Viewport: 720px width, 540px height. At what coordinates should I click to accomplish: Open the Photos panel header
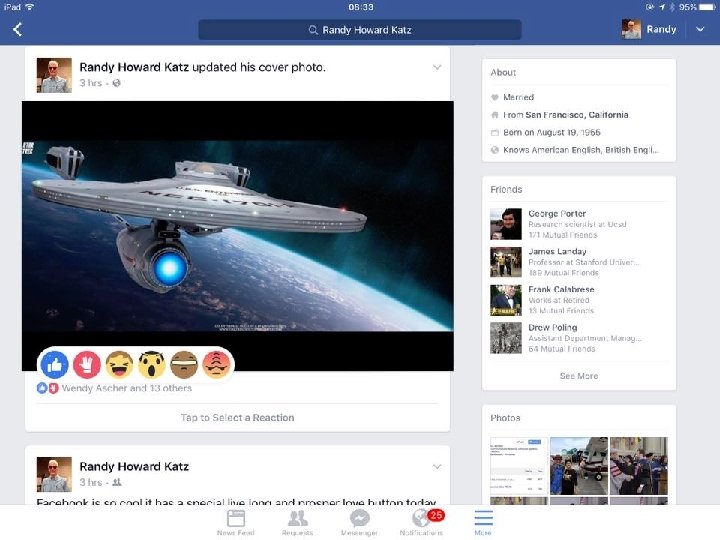(505, 418)
